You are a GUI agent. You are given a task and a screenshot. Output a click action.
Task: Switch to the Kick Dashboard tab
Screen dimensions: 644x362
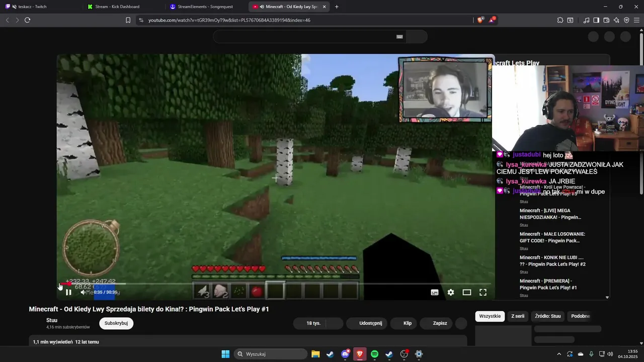click(123, 7)
